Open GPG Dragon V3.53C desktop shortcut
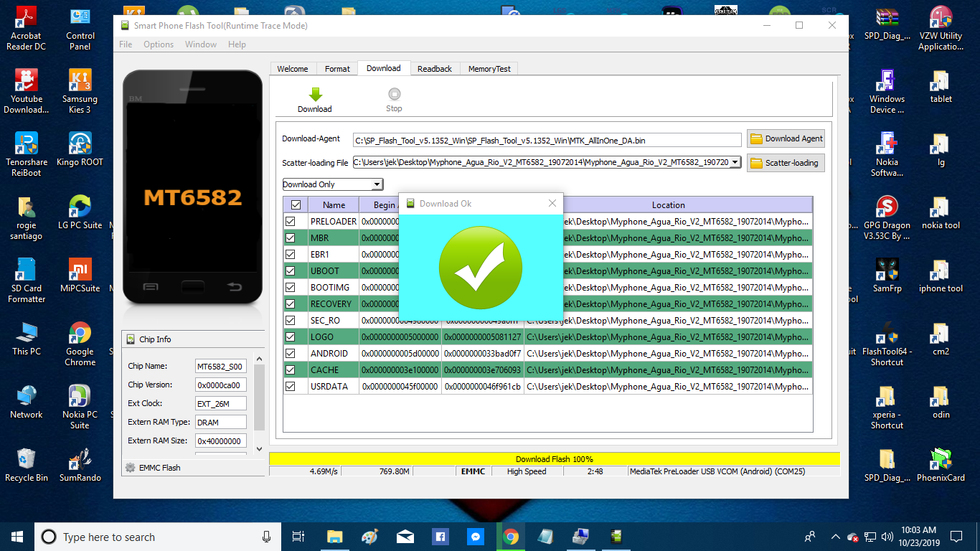Image resolution: width=980 pixels, height=551 pixels. pos(887,218)
